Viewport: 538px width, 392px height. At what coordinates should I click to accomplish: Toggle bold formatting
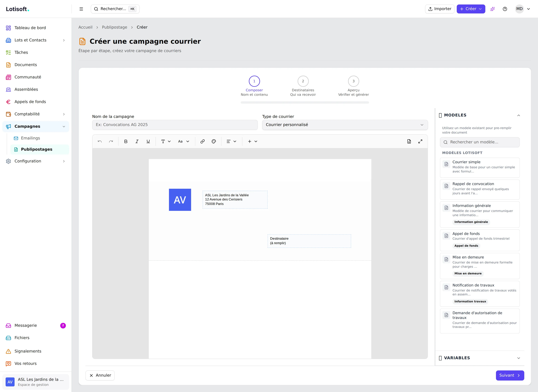(126, 141)
